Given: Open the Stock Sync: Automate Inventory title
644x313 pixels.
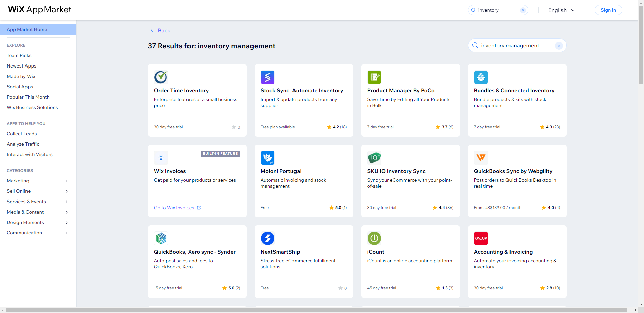Looking at the screenshot, I should pos(302,91).
